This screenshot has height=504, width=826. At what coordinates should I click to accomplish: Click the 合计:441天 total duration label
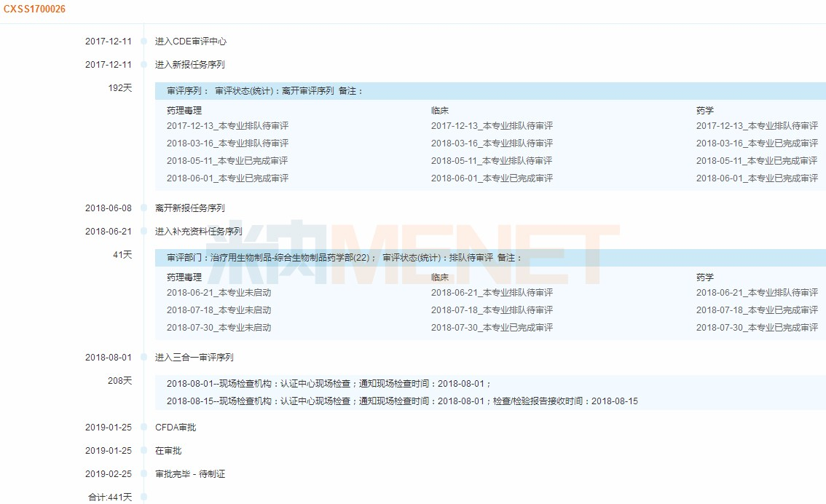pos(109,497)
